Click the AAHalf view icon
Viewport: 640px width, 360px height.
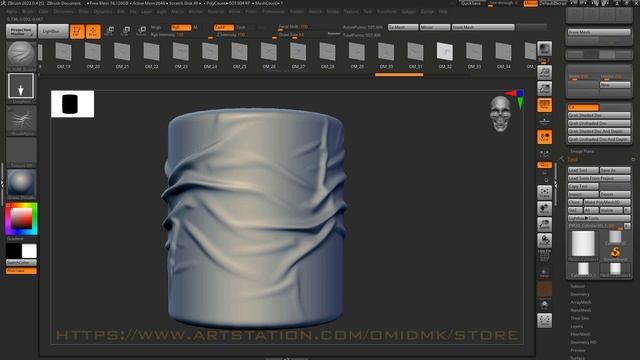click(544, 89)
